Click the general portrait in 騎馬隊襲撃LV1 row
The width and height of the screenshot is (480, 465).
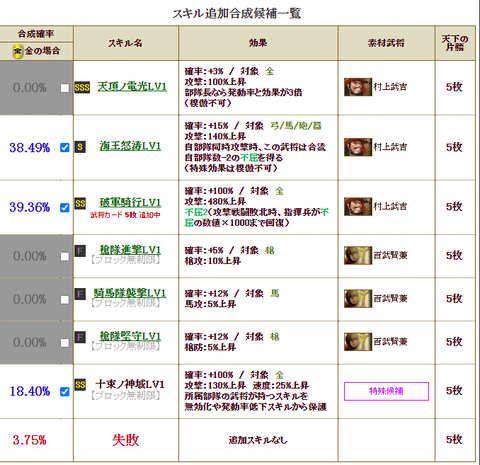coord(358,298)
